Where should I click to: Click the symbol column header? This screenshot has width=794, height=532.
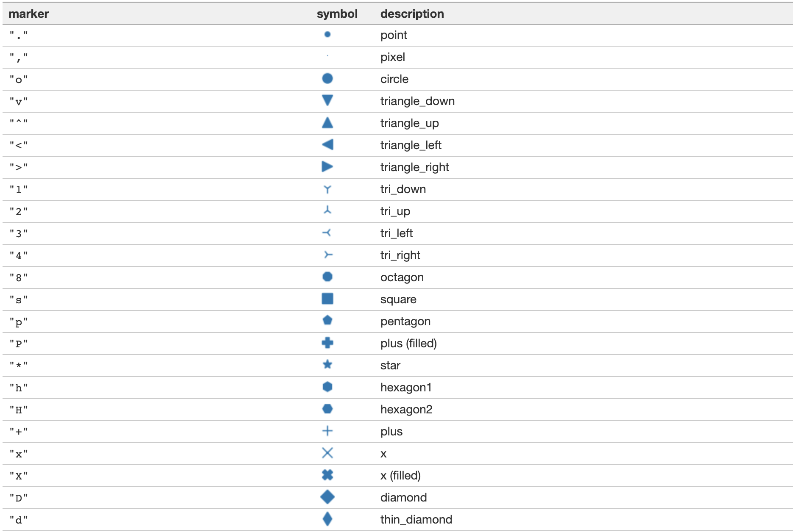[337, 14]
